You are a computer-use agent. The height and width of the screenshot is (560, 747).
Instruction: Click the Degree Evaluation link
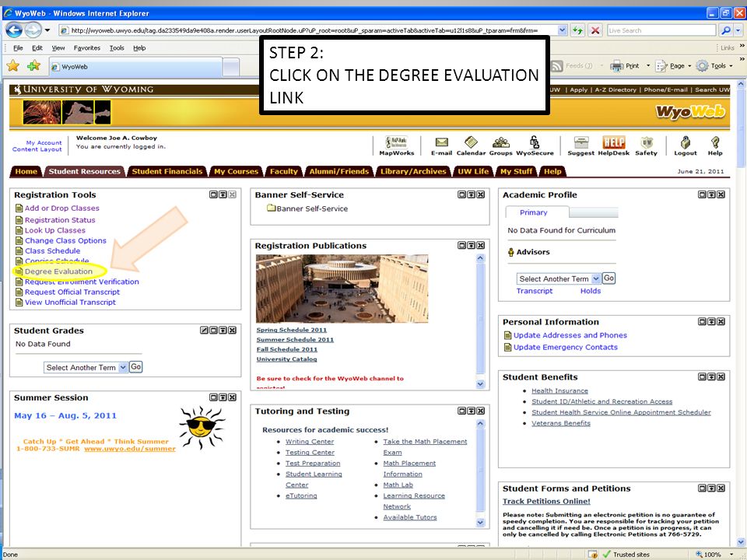(x=58, y=271)
